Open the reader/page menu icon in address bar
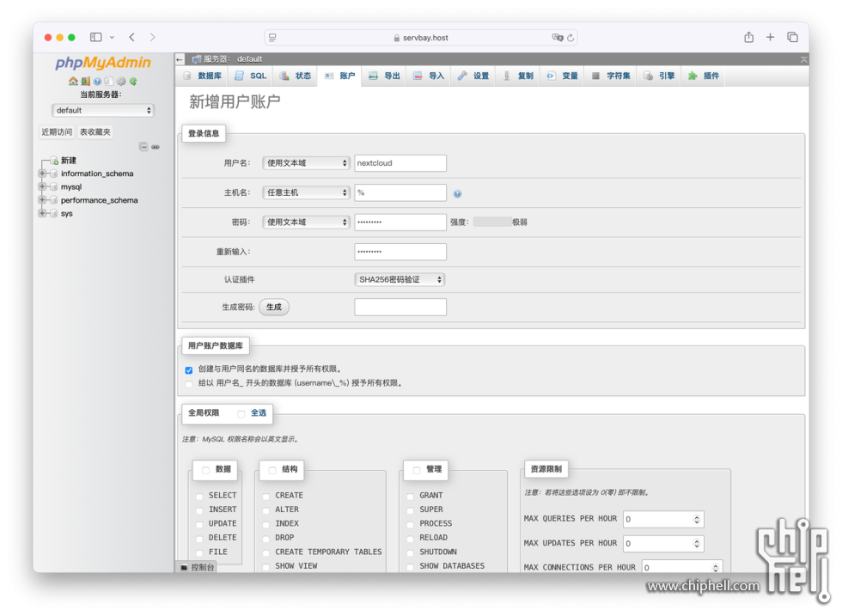 pos(273,38)
